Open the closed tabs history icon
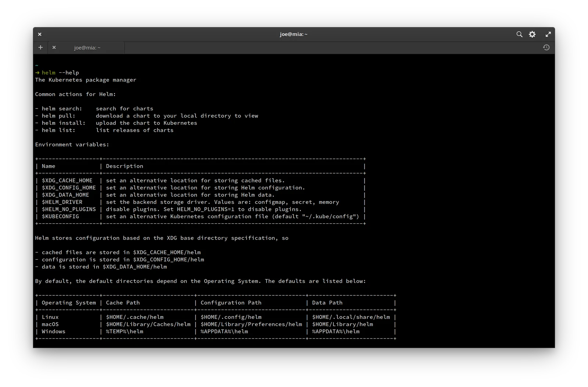588x387 pixels. (x=546, y=47)
